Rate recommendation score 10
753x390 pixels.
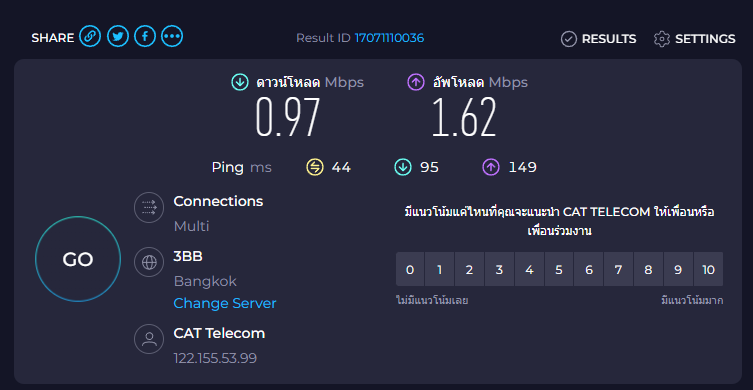pyautogui.click(x=708, y=269)
